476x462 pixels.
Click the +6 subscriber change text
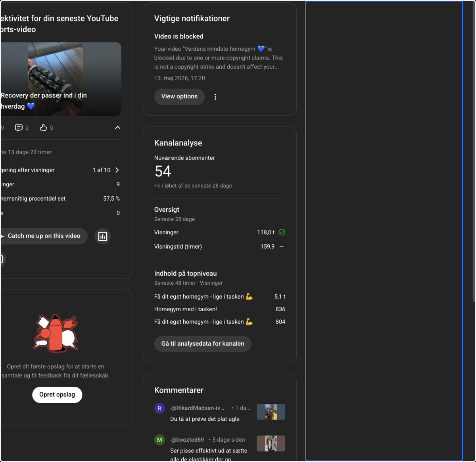pyautogui.click(x=157, y=186)
